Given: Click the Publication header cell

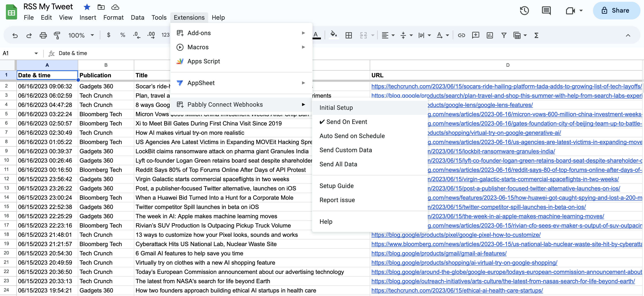Looking at the screenshot, I should click(x=106, y=75).
